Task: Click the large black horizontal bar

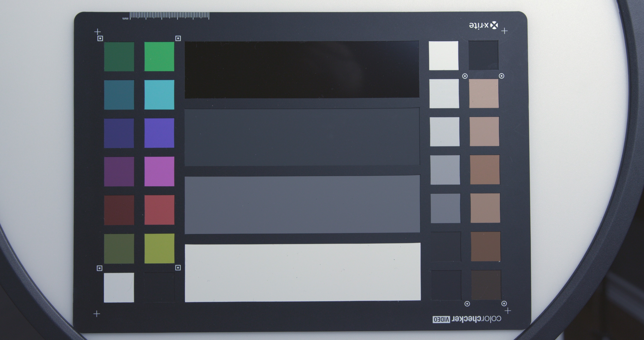Action: click(302, 70)
